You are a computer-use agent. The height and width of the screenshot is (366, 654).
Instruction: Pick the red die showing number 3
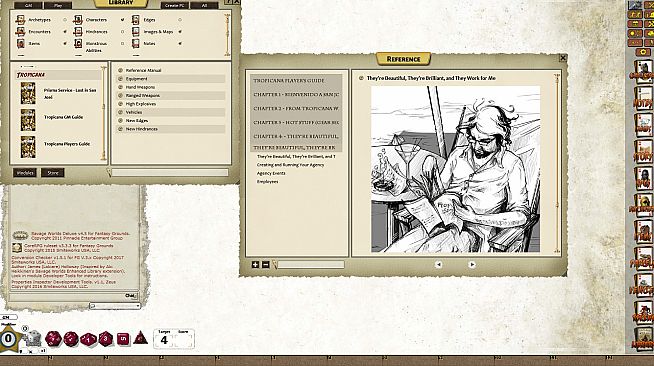tap(106, 338)
